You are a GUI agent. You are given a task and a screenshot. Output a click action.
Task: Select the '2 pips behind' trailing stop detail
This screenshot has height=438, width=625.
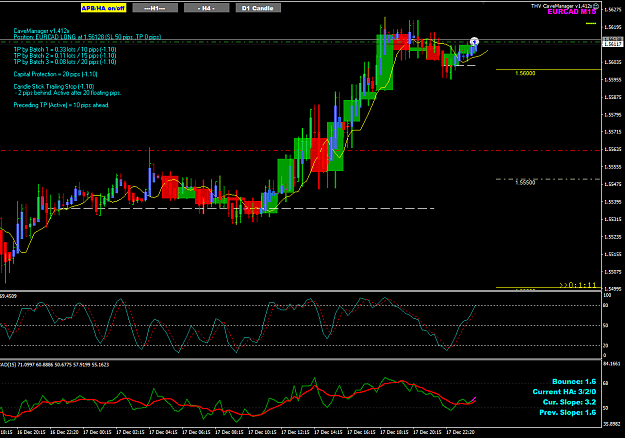(68, 93)
